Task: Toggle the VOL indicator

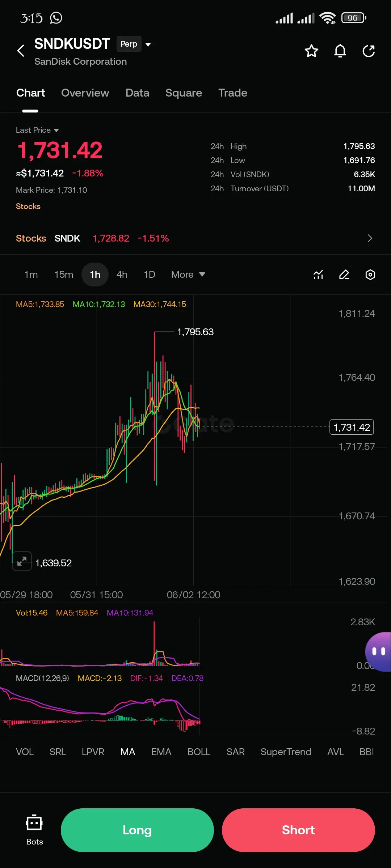Action: click(x=25, y=752)
